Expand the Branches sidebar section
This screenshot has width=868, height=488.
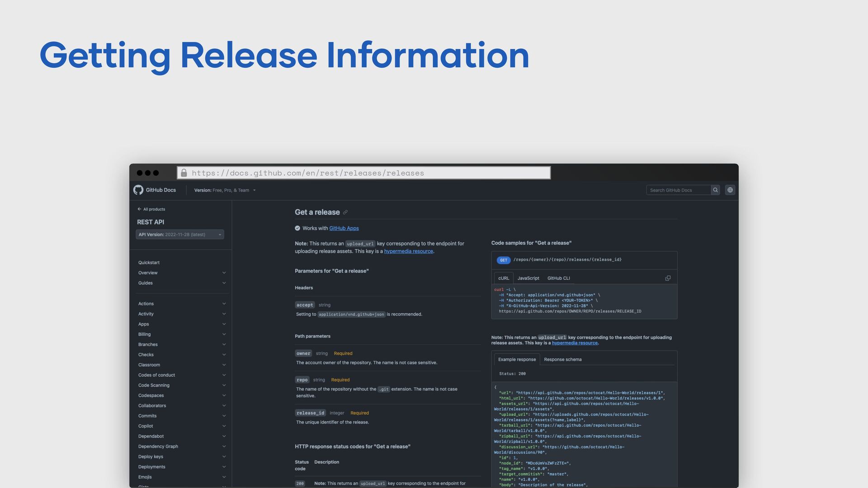pyautogui.click(x=182, y=344)
